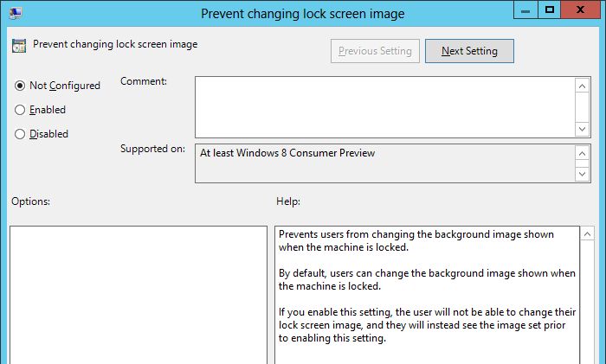
Task: Click the Supported on text field
Action: click(x=385, y=163)
